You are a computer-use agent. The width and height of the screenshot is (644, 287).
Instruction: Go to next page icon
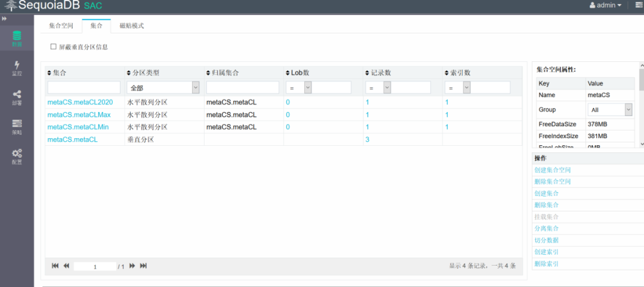(x=132, y=266)
